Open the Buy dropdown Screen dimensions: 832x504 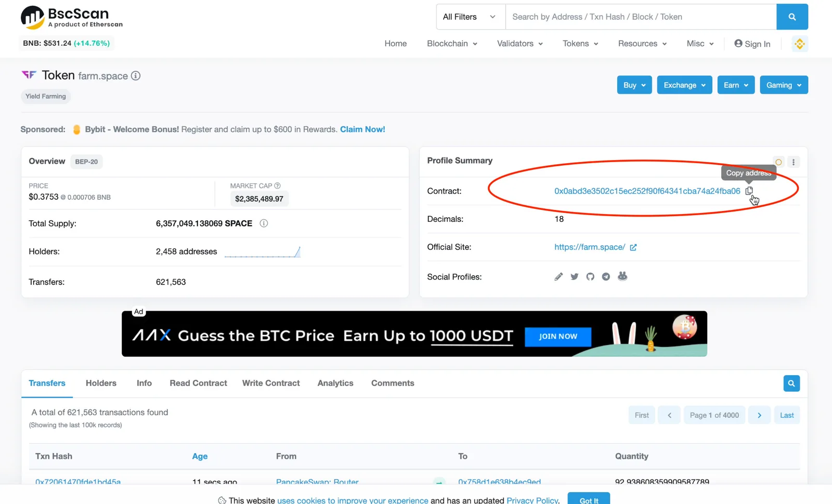[x=634, y=85]
